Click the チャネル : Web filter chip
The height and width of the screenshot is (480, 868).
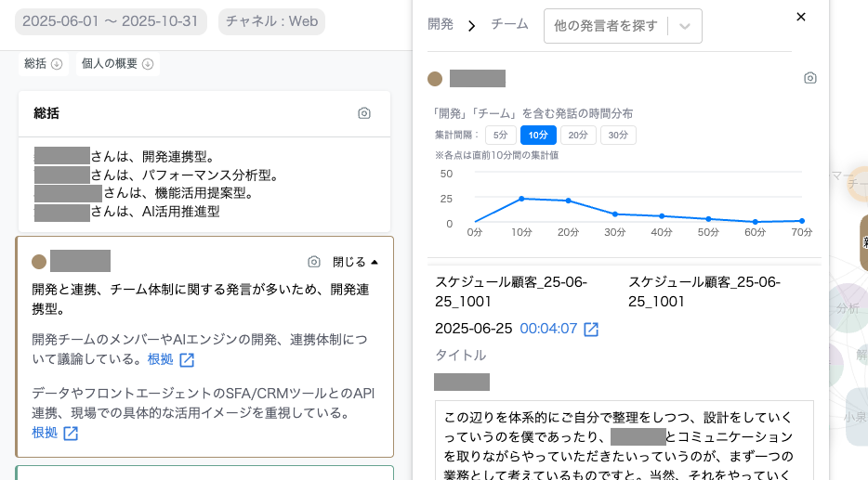click(271, 21)
